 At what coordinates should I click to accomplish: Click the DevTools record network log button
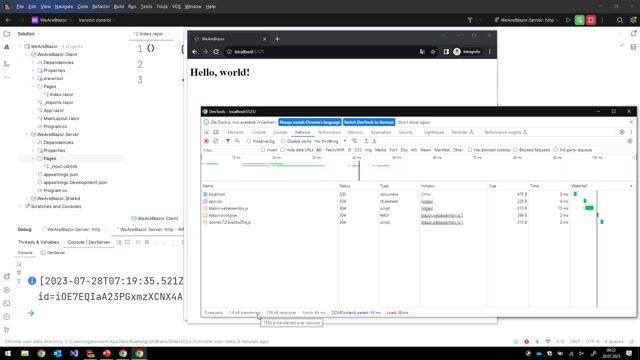coord(206,141)
